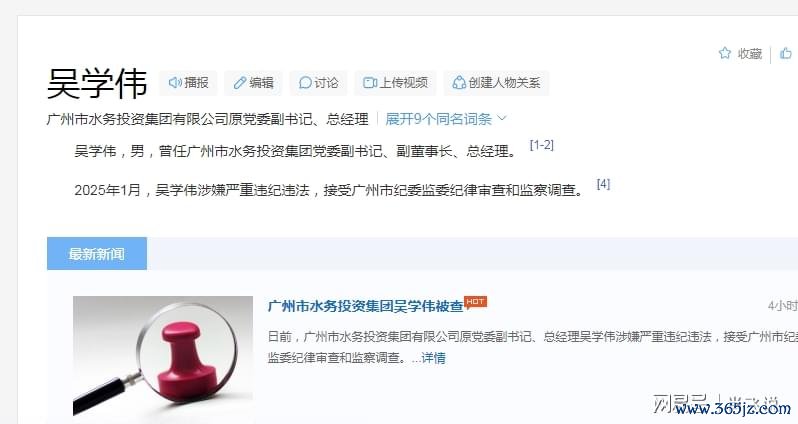Click the 收藏 star icon
The image size is (798, 424).
[x=725, y=53]
